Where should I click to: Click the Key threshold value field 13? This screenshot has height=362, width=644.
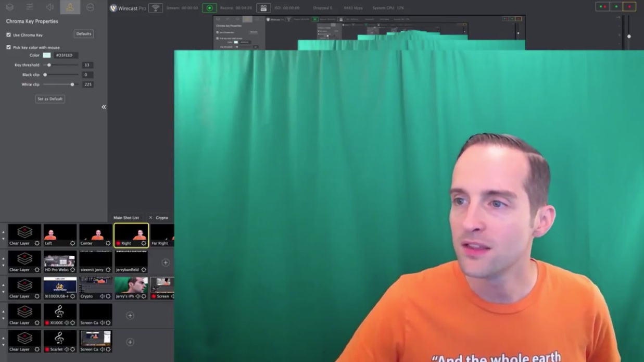(x=87, y=65)
